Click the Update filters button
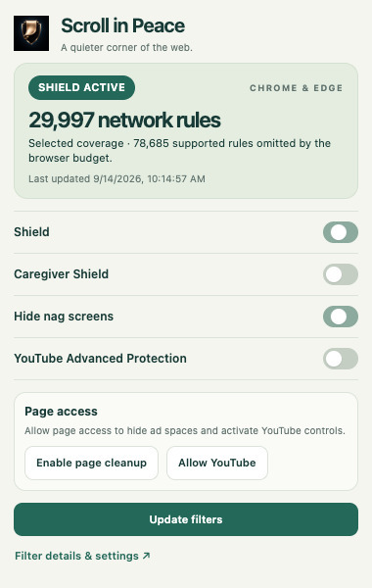The height and width of the screenshot is (588, 372). coord(186,519)
